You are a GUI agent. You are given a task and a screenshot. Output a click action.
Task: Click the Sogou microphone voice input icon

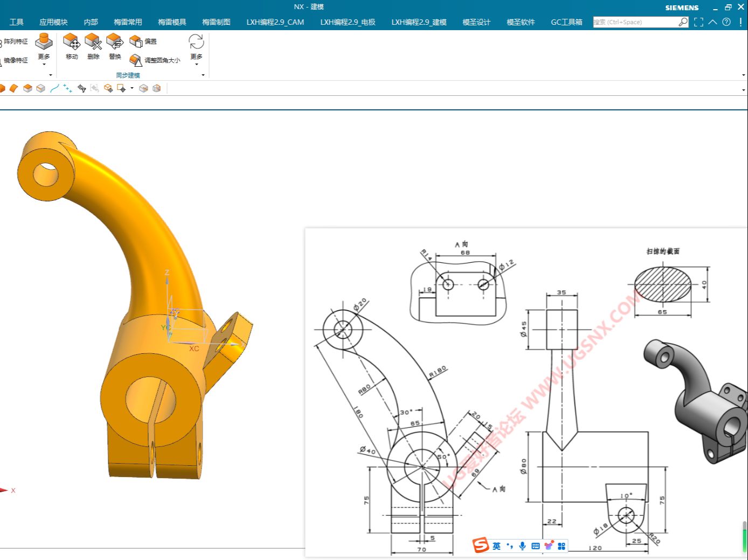point(522,546)
